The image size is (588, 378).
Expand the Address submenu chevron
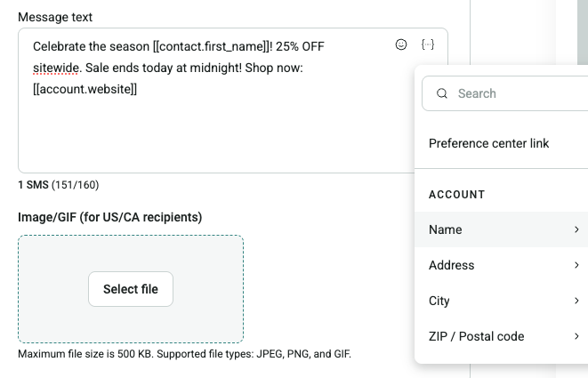pos(576,265)
